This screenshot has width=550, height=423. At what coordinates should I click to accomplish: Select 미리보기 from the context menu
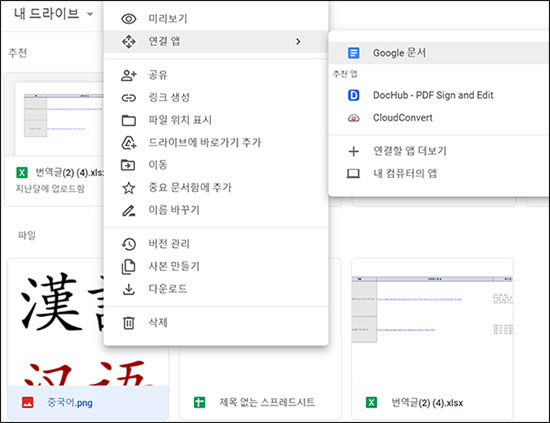[x=216, y=19]
